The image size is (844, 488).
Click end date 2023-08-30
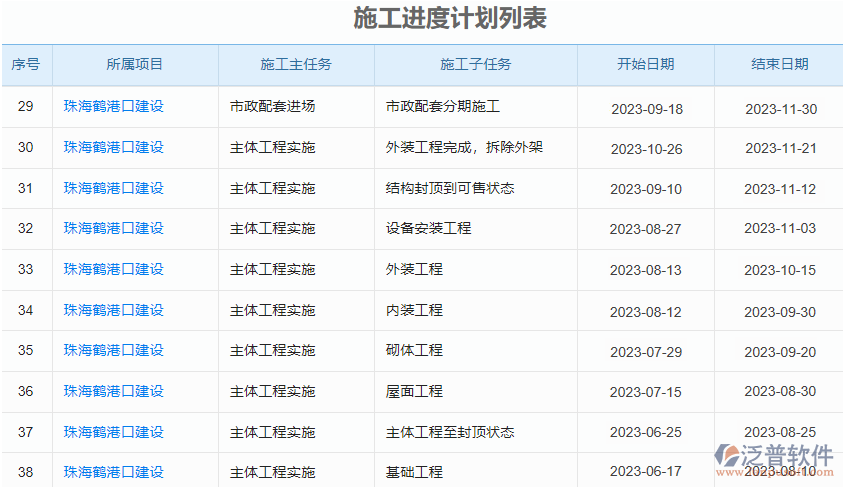click(x=780, y=392)
